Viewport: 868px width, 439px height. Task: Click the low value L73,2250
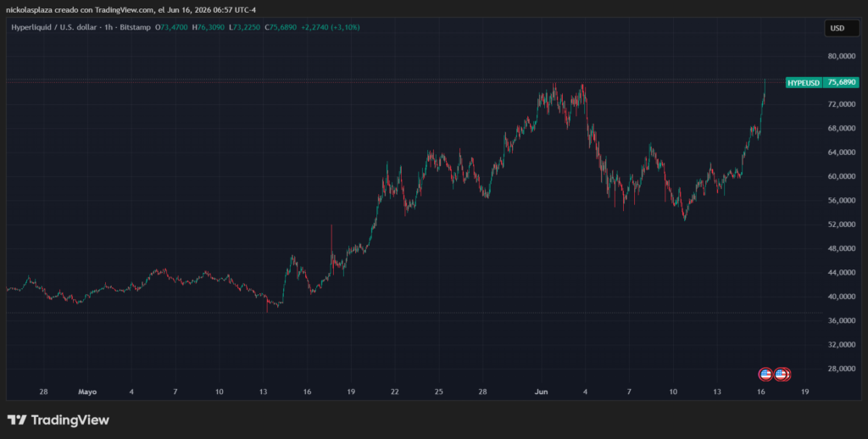click(247, 27)
